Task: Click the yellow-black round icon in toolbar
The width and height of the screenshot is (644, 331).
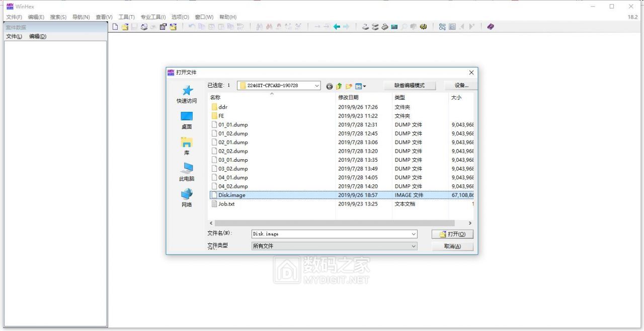Action: [x=423, y=27]
